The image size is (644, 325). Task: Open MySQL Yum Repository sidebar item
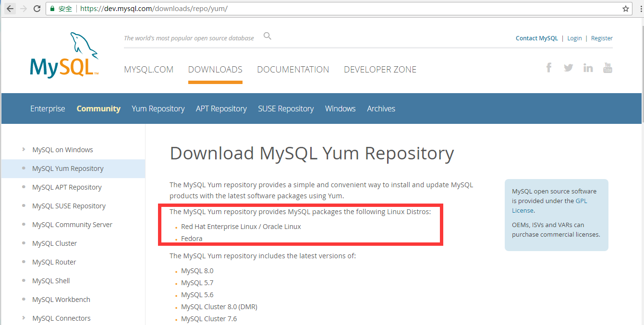click(x=68, y=169)
